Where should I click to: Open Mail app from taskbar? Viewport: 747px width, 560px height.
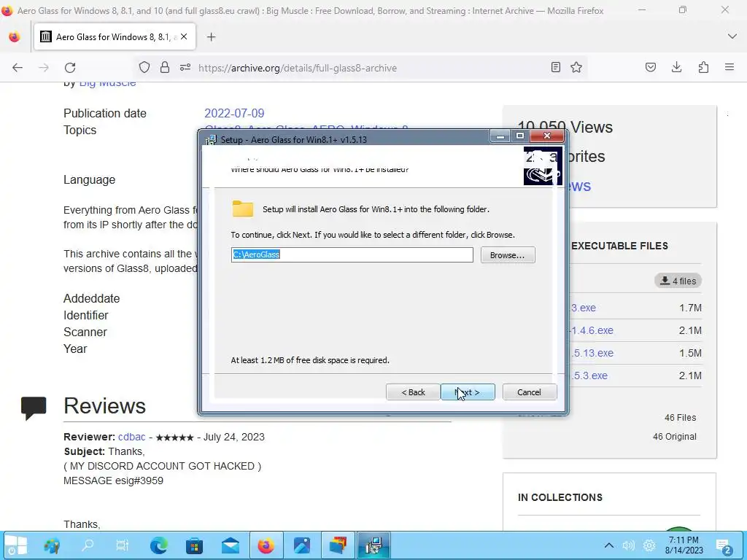230,545
